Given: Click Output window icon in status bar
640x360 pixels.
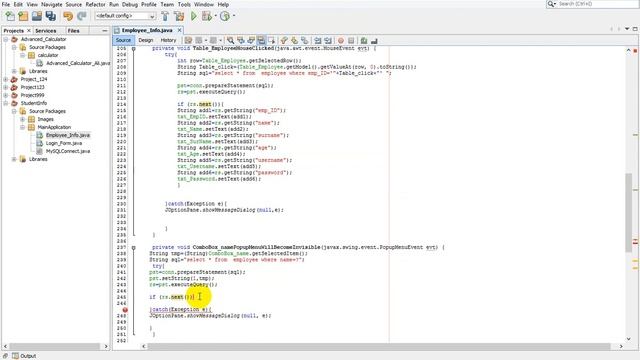Looking at the screenshot, I should pos(15,356).
